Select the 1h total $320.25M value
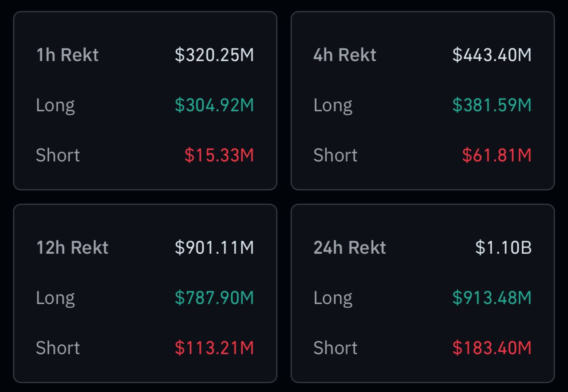 click(x=214, y=55)
